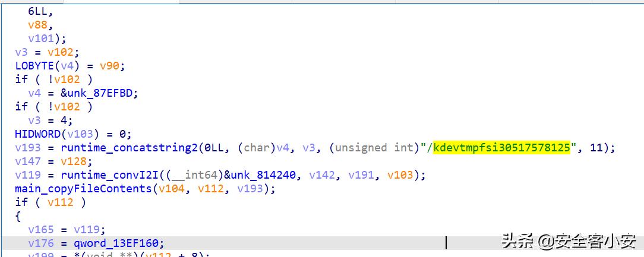The height and width of the screenshot is (257, 644).
Task: Click the runtime_concatstring2 function call
Action: pos(130,147)
